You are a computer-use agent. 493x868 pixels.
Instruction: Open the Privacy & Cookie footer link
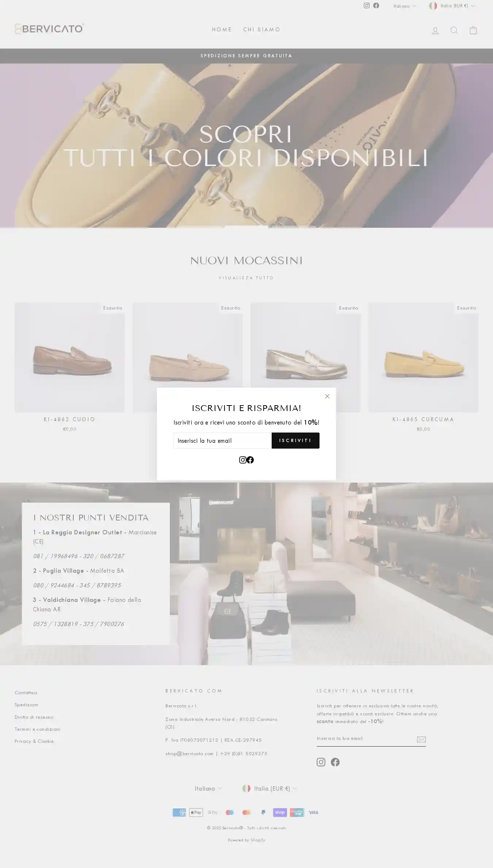tap(34, 741)
